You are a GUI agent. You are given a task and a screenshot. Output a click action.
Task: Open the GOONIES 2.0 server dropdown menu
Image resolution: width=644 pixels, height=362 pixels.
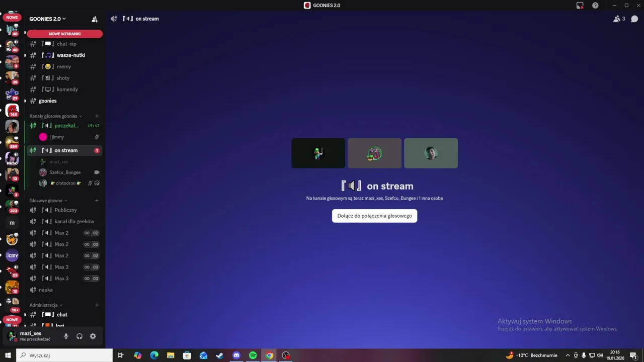click(x=48, y=19)
